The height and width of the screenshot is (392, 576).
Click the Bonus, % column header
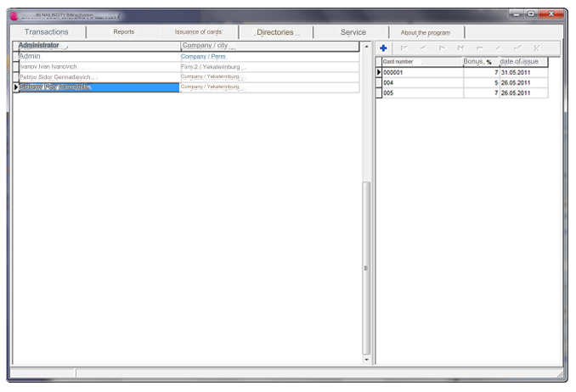(481, 62)
